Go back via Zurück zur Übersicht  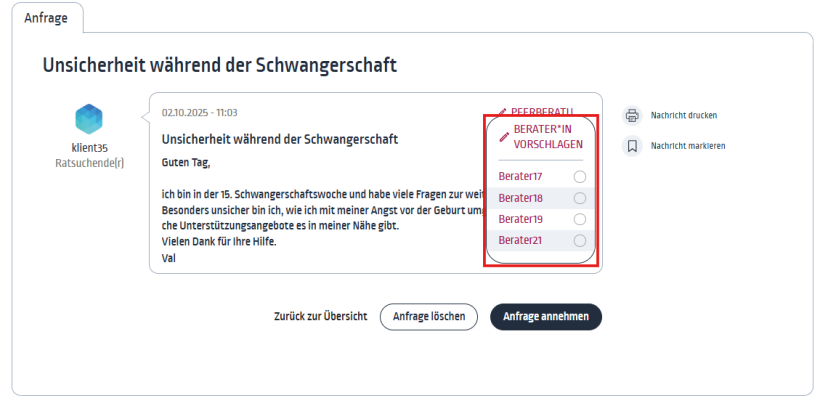point(321,317)
